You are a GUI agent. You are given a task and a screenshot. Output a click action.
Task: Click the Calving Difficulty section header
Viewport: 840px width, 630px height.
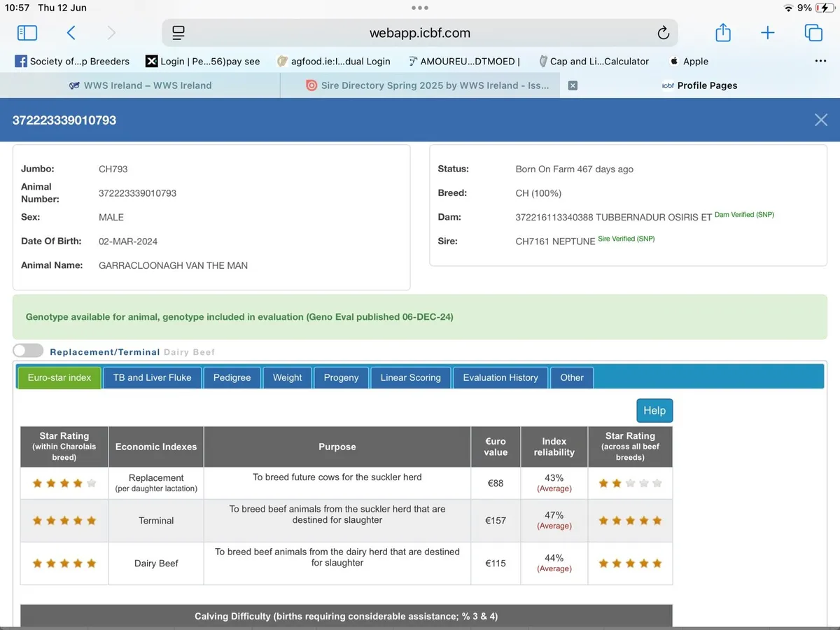[x=346, y=616]
